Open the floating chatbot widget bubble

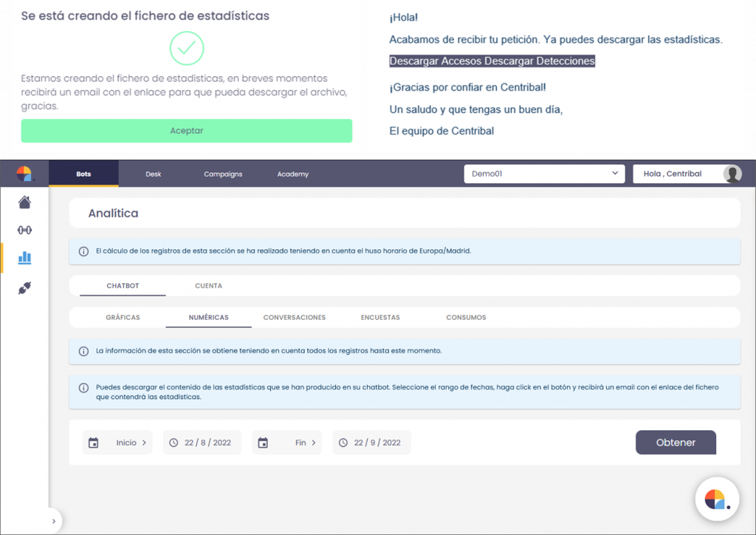[x=717, y=500]
